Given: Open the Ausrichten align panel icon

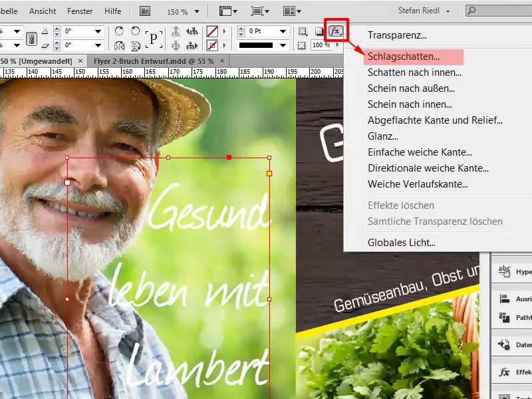Looking at the screenshot, I should [x=505, y=299].
